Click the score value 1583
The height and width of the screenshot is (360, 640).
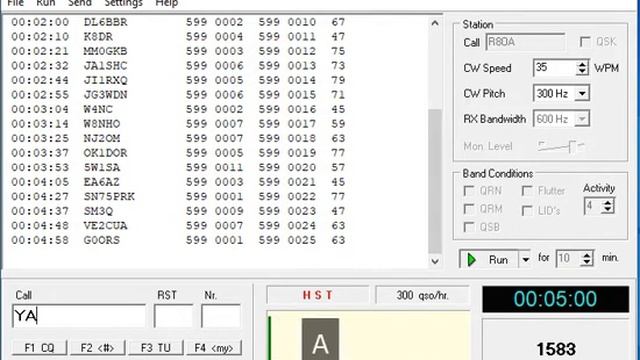(x=556, y=349)
